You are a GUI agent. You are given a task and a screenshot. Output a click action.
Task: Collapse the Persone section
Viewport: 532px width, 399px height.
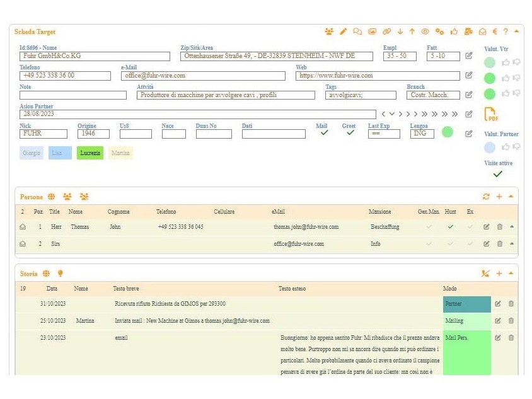coord(511,196)
